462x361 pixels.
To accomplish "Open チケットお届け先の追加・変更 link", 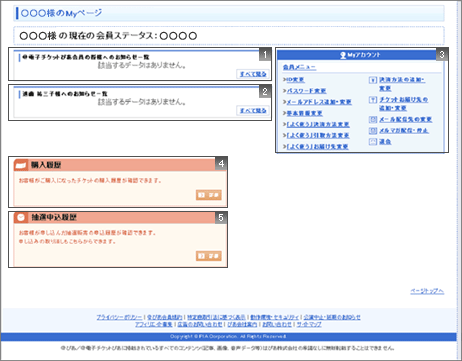I will point(403,104).
